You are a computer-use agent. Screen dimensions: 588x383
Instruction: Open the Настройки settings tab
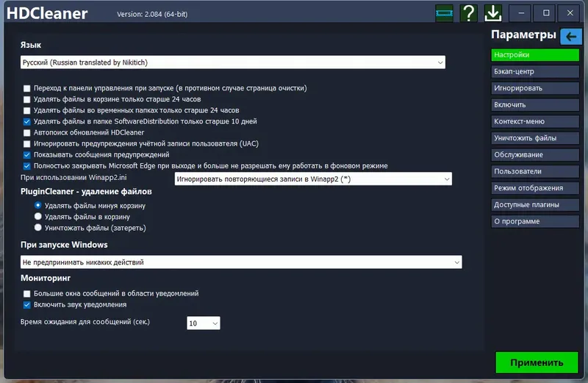(x=535, y=55)
